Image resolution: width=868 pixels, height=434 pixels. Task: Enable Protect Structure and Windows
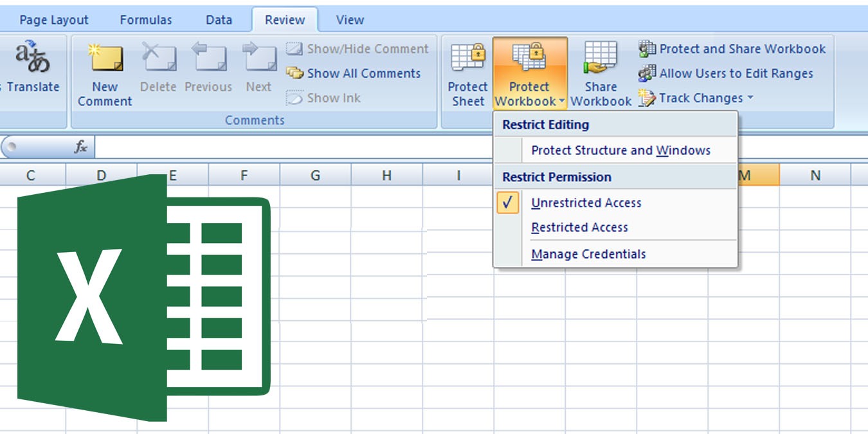620,150
